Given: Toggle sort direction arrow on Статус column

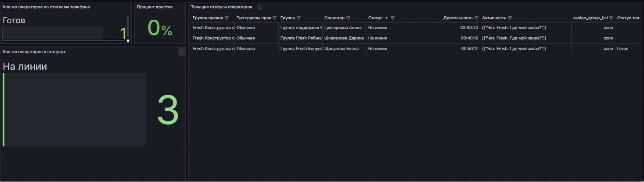Looking at the screenshot, I should point(386,18).
